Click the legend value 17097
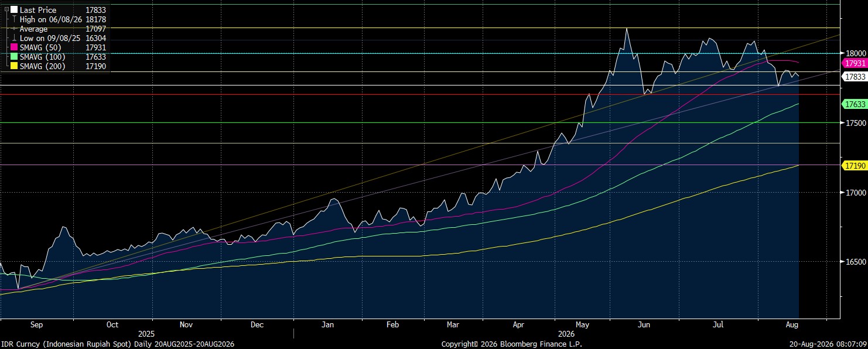The height and width of the screenshot is (349, 868). (x=95, y=29)
